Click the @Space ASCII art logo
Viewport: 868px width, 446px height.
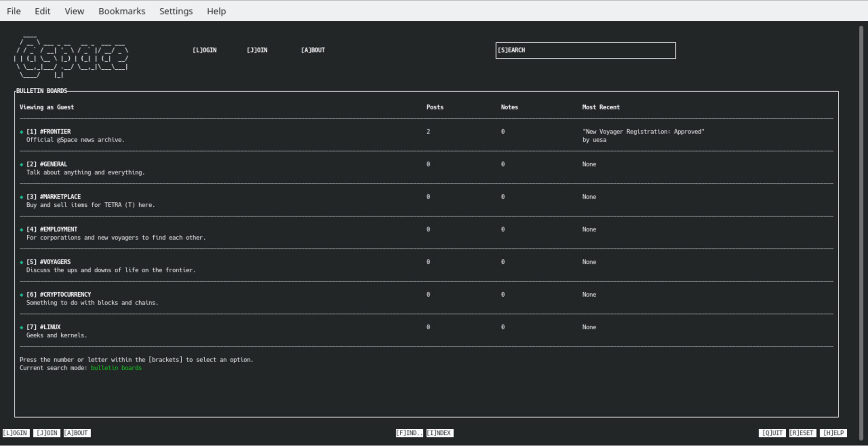click(71, 57)
